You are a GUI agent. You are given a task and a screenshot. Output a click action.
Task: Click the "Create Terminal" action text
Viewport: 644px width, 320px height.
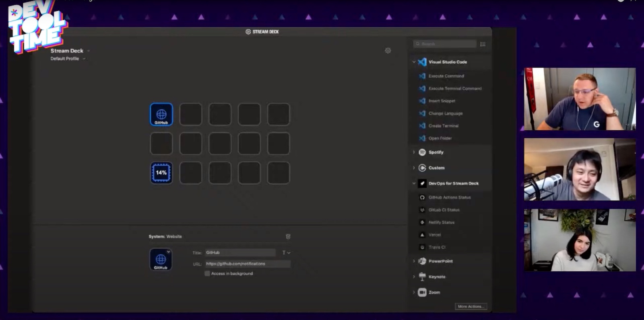pyautogui.click(x=444, y=126)
